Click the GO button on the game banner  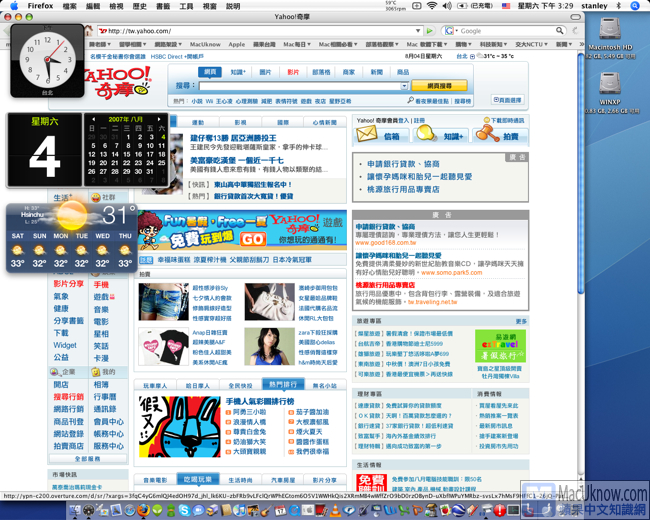[x=252, y=239]
